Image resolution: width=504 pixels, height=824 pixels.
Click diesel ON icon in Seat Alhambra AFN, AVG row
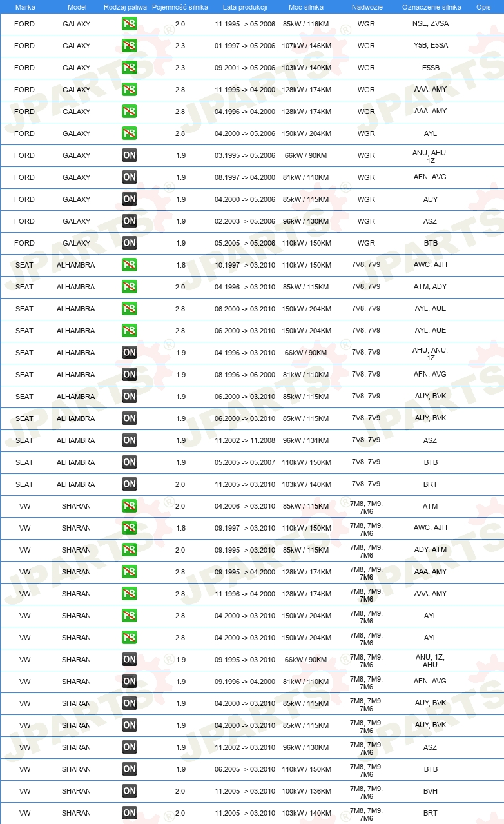130,375
